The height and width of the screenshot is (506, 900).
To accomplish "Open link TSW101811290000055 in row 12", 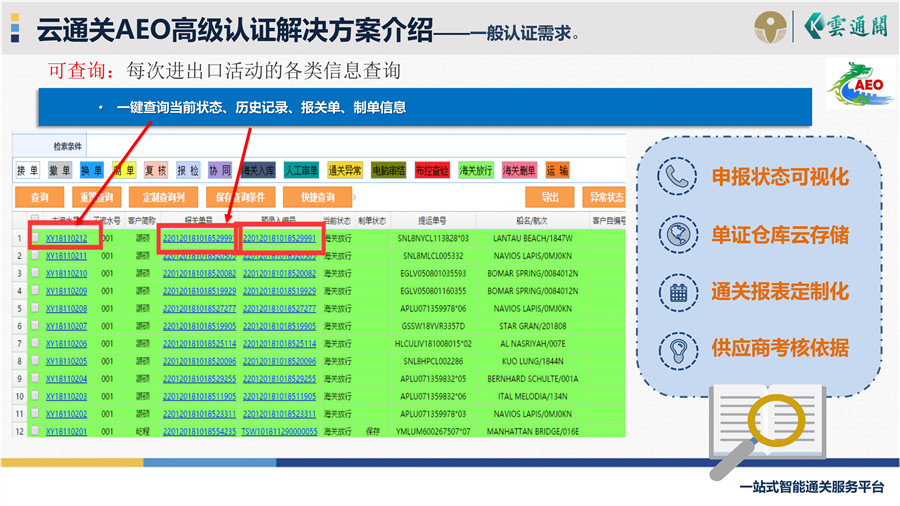I will pos(280,431).
